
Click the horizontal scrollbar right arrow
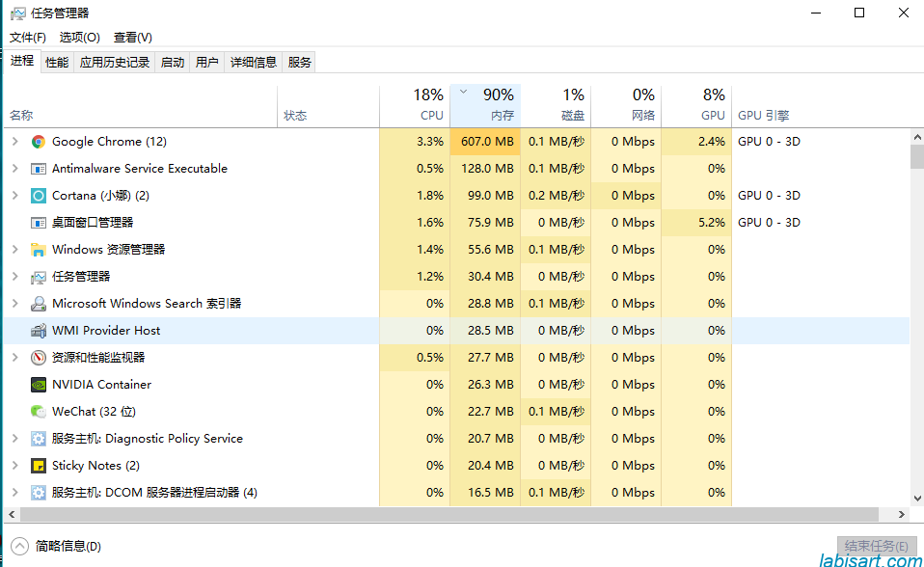click(x=902, y=515)
